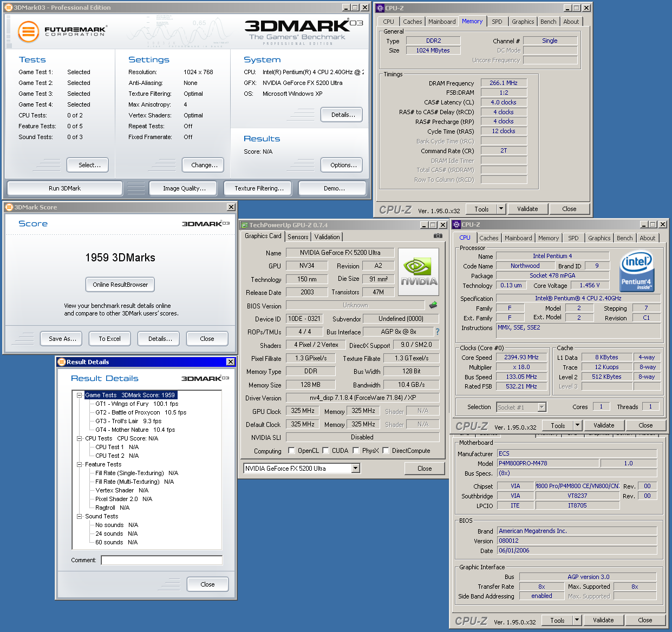The image size is (672, 632).
Task: Open Tools dropdown arrow in CPU-Z Memory window
Action: (x=501, y=209)
